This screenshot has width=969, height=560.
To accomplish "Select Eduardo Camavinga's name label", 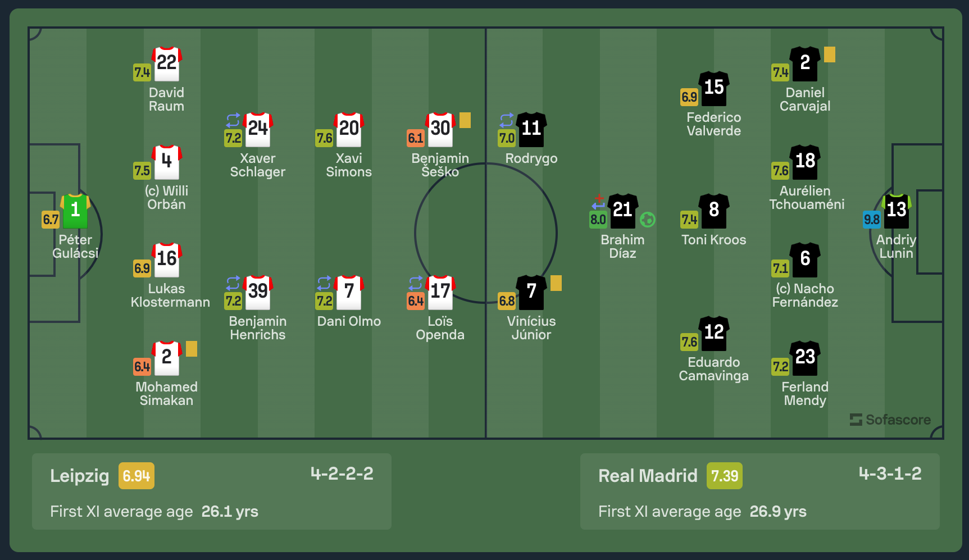I will pos(713,369).
